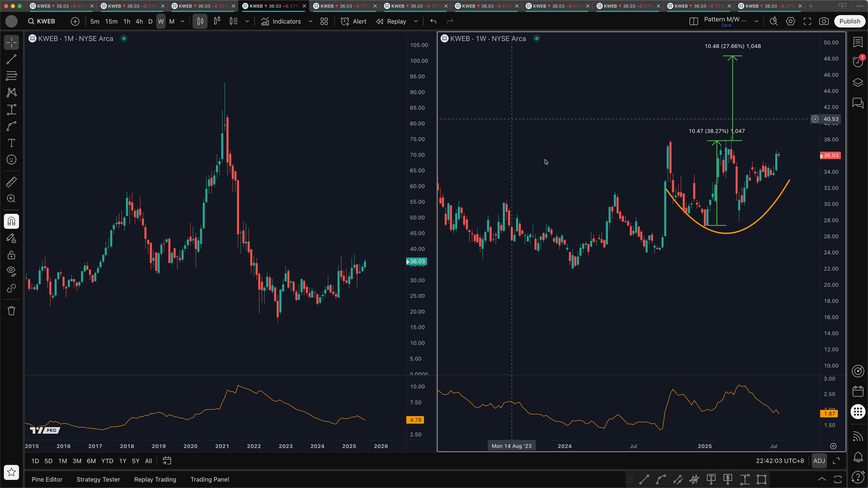This screenshot has width=868, height=488.
Task: Switch to the 4h interval
Action: [x=139, y=21]
